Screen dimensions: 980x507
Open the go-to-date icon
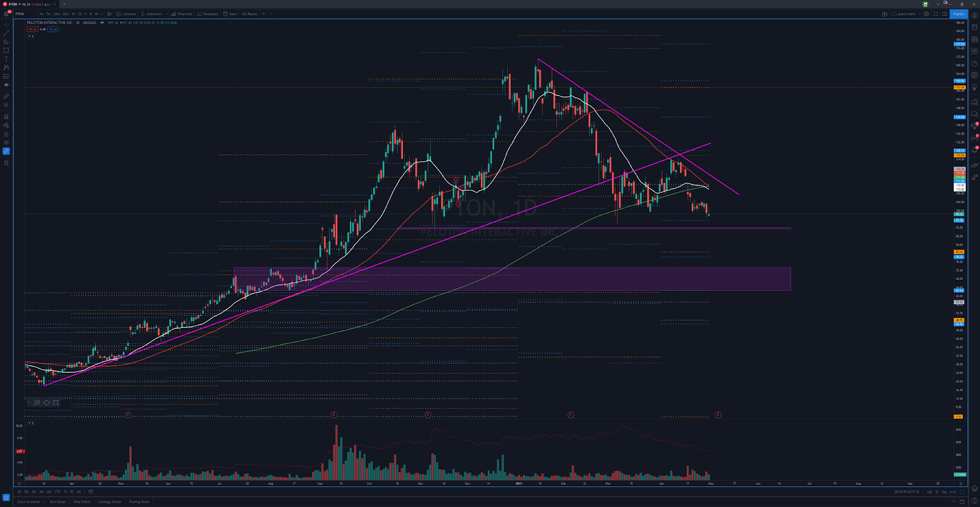[x=91, y=492]
